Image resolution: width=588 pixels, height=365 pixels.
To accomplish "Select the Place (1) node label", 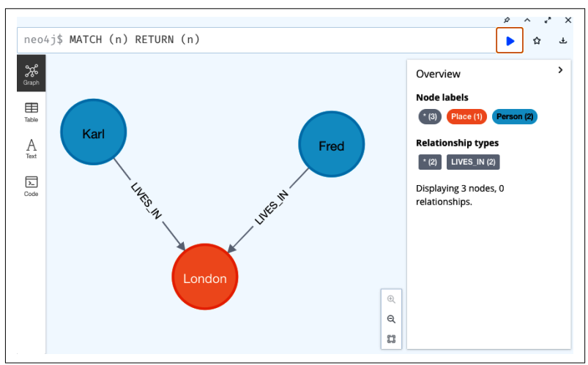I will [x=466, y=116].
